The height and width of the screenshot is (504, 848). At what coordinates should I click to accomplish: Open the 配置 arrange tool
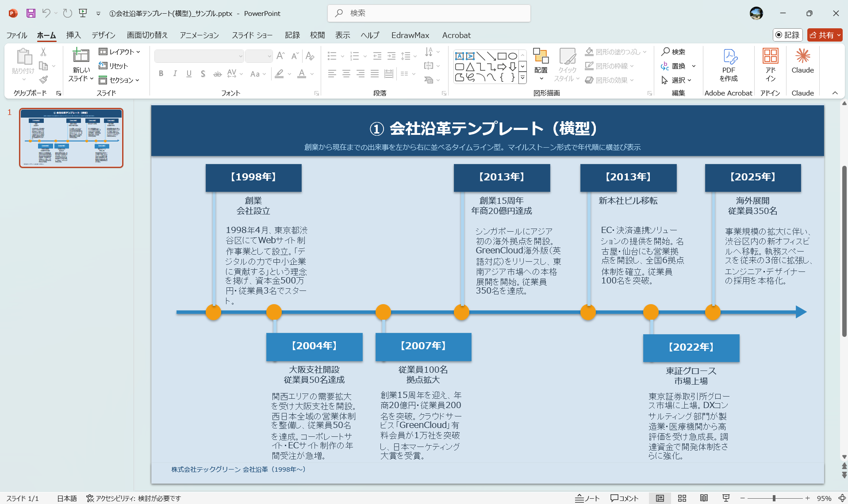(x=541, y=65)
